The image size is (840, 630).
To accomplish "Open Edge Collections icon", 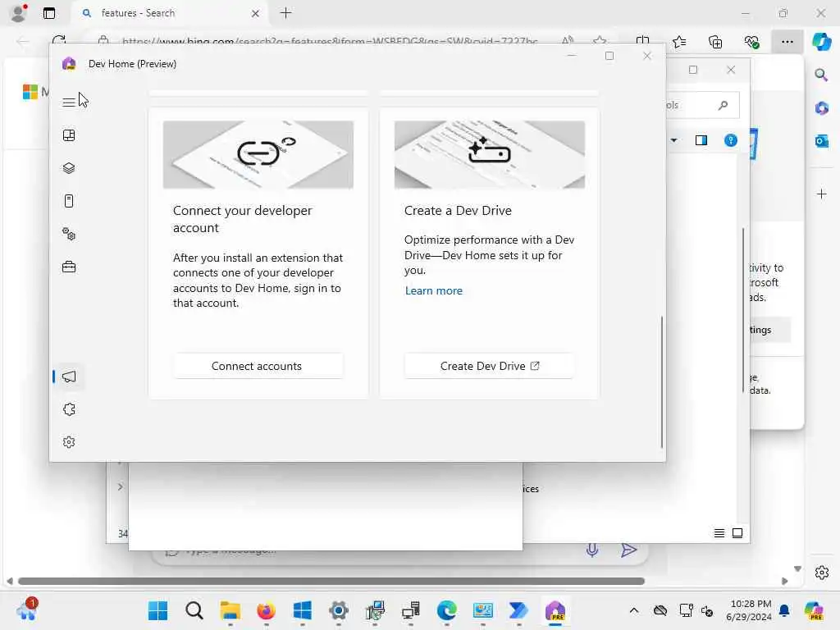I will coord(715,41).
